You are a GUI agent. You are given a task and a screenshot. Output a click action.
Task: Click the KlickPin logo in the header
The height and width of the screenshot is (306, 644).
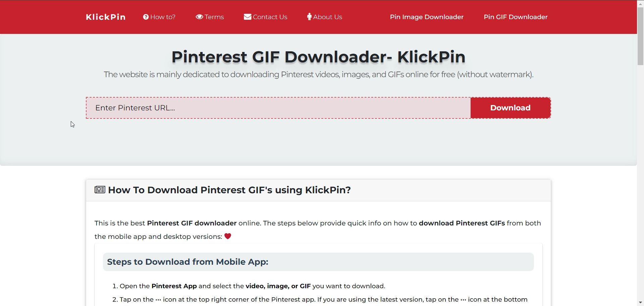[x=106, y=17]
